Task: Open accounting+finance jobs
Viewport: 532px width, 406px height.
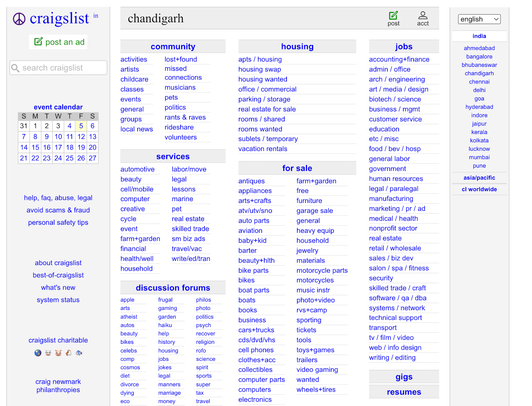Action: [x=399, y=59]
